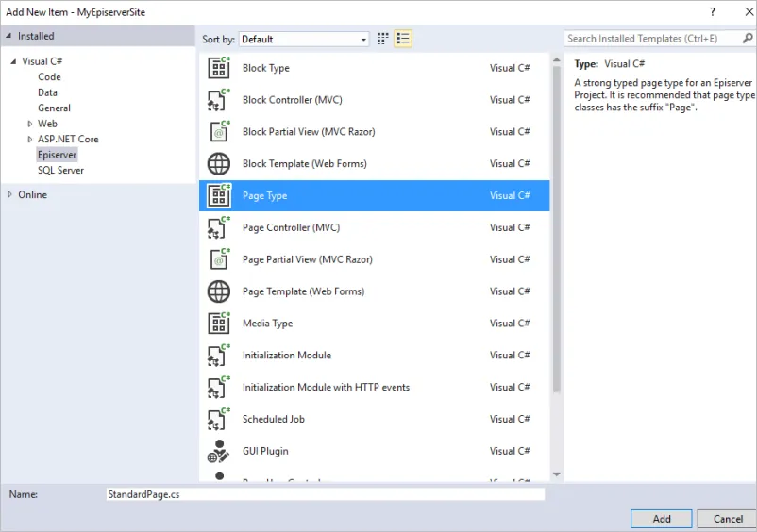This screenshot has height=532, width=757.
Task: Select the Block Type template icon
Action: coord(219,68)
